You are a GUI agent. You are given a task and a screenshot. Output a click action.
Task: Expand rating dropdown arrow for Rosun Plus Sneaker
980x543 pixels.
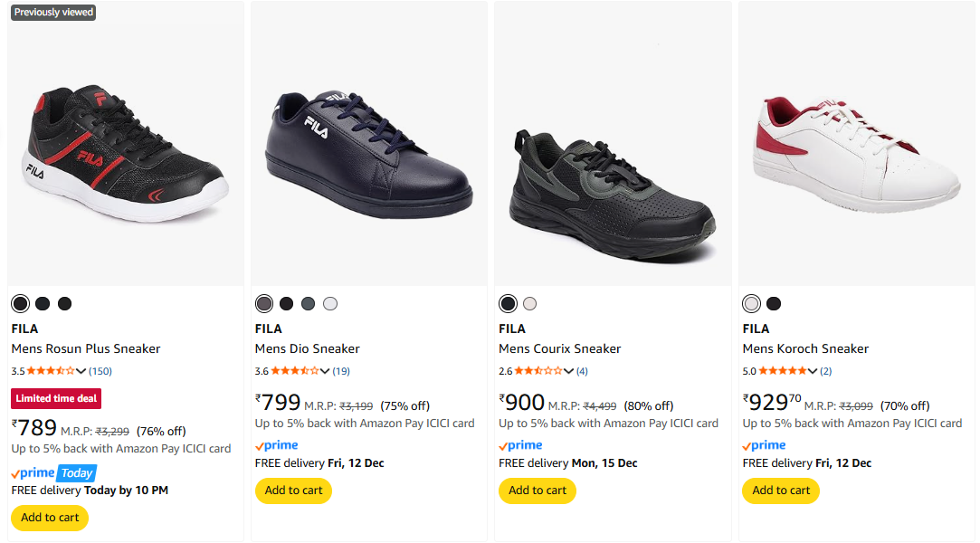tap(81, 371)
